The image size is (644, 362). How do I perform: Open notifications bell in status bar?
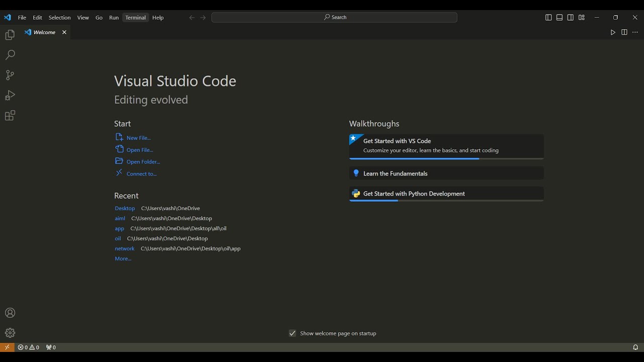(635, 347)
